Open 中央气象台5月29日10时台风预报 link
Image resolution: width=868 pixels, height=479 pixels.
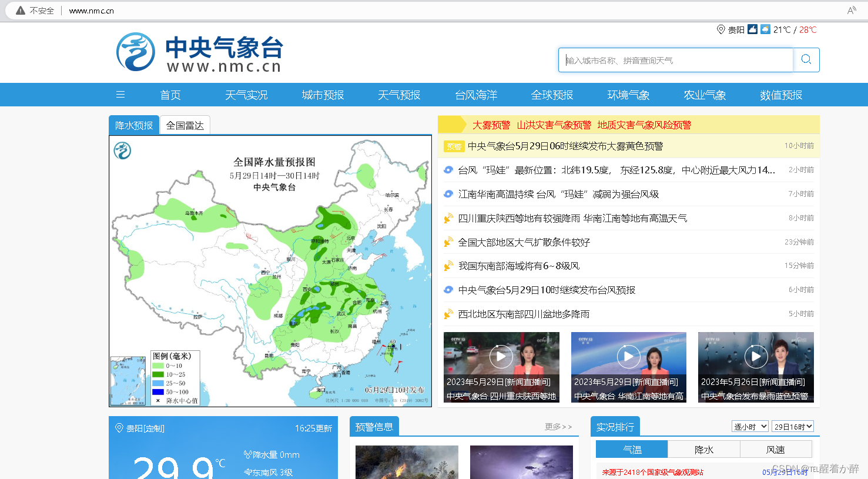pyautogui.click(x=547, y=290)
